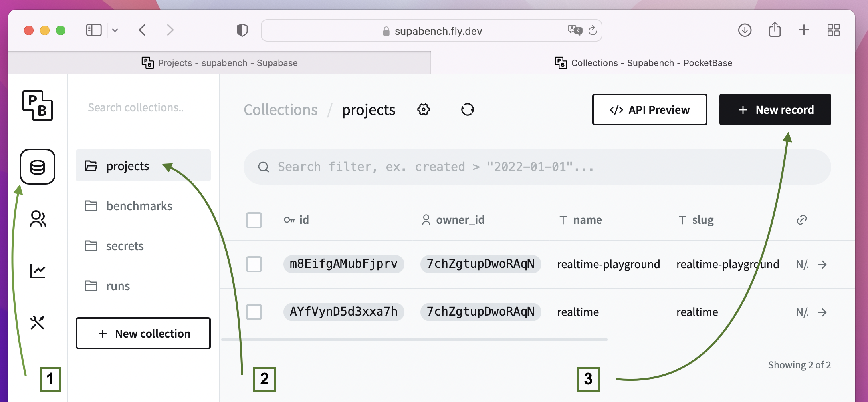Open the Settings tools icon

tap(38, 322)
